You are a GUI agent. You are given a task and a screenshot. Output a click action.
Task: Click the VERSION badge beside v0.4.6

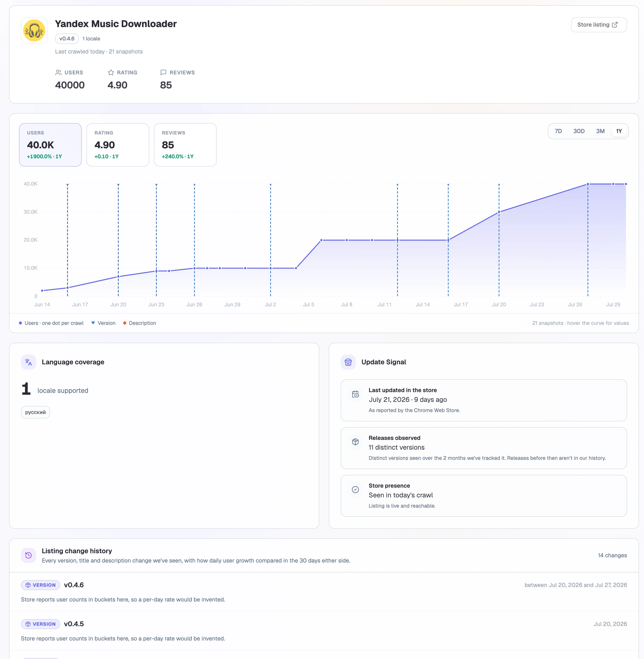pyautogui.click(x=41, y=585)
